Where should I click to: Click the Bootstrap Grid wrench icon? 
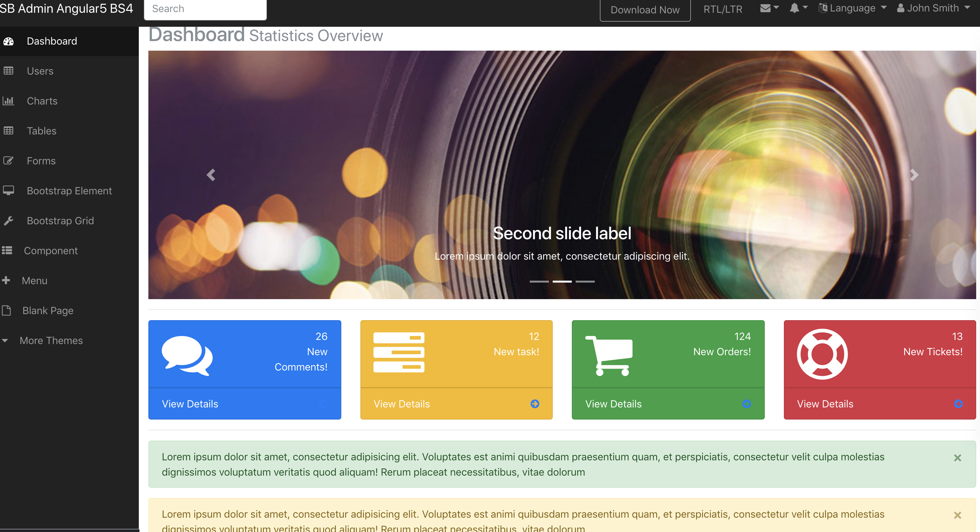click(8, 221)
